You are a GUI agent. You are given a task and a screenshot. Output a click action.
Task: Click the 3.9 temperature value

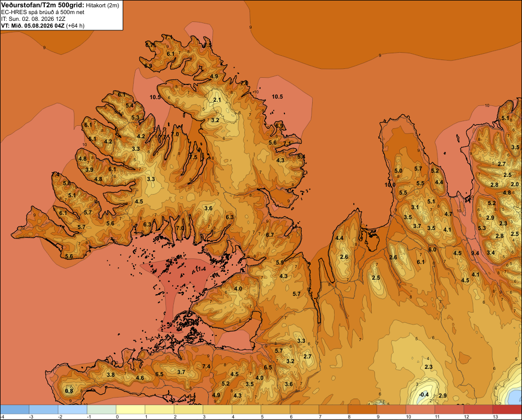click(x=89, y=170)
